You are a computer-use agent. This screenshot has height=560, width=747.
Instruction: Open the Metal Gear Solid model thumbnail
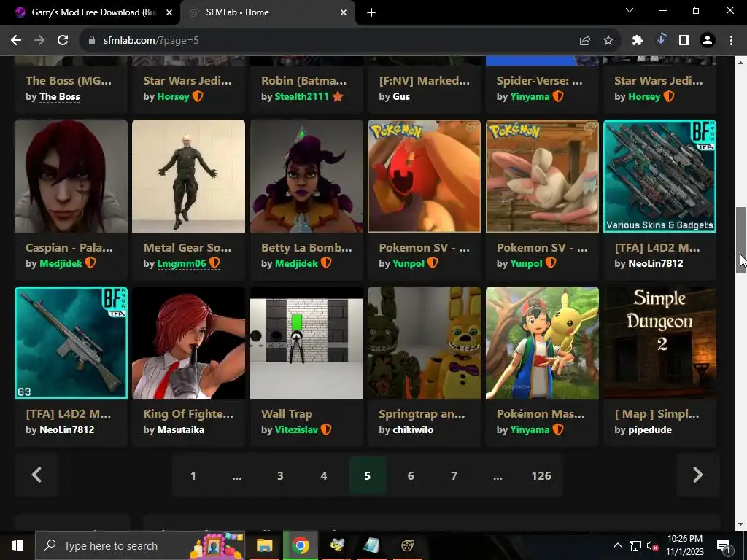coord(189,176)
